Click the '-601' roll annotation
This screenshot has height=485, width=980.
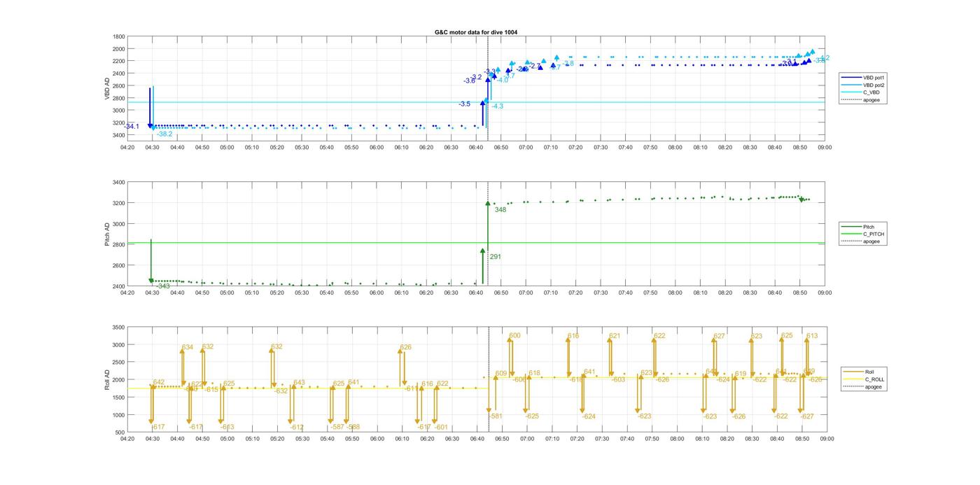click(441, 427)
